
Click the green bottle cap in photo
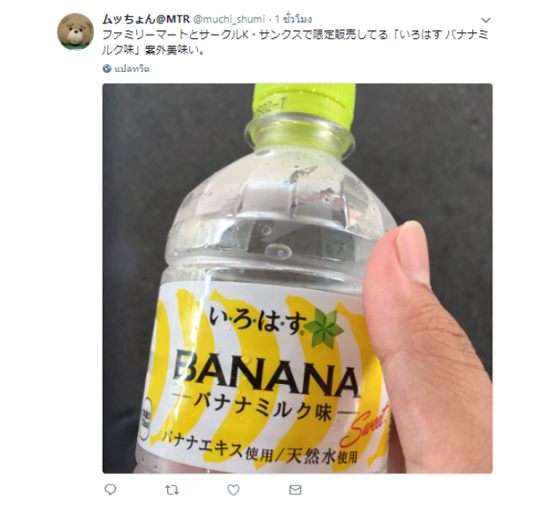click(x=304, y=103)
